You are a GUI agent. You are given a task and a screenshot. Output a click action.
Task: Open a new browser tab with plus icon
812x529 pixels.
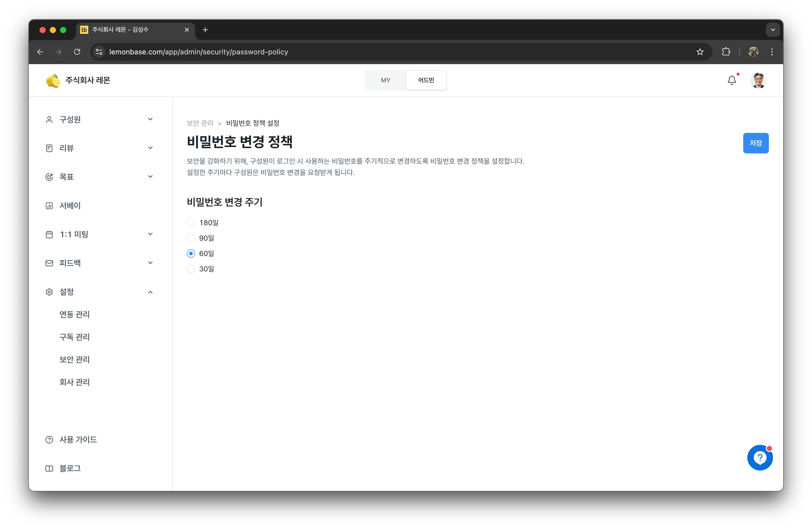205,30
